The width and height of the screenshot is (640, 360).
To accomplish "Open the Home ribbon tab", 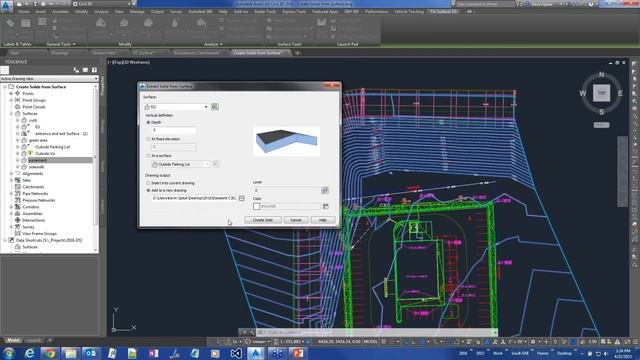I will (x=24, y=12).
